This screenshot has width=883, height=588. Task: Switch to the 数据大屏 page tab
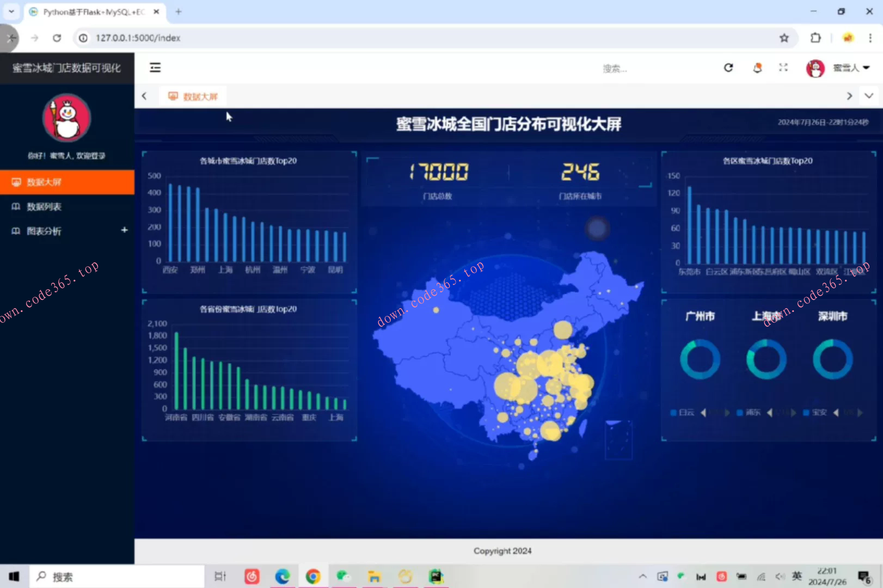click(x=194, y=96)
